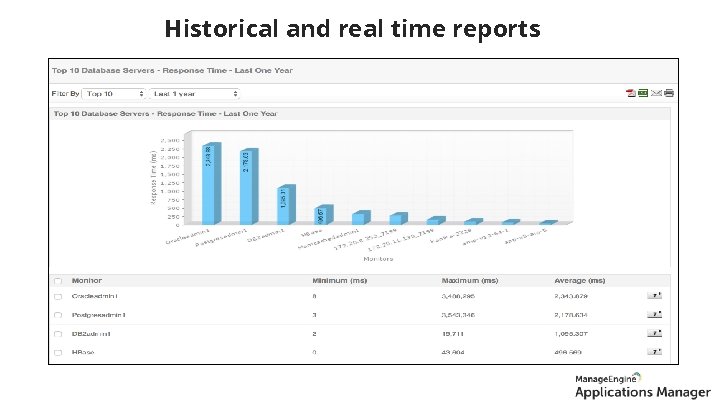Click the Maximum (ms) column header
Screen dimensions: 720x405
coord(470,281)
